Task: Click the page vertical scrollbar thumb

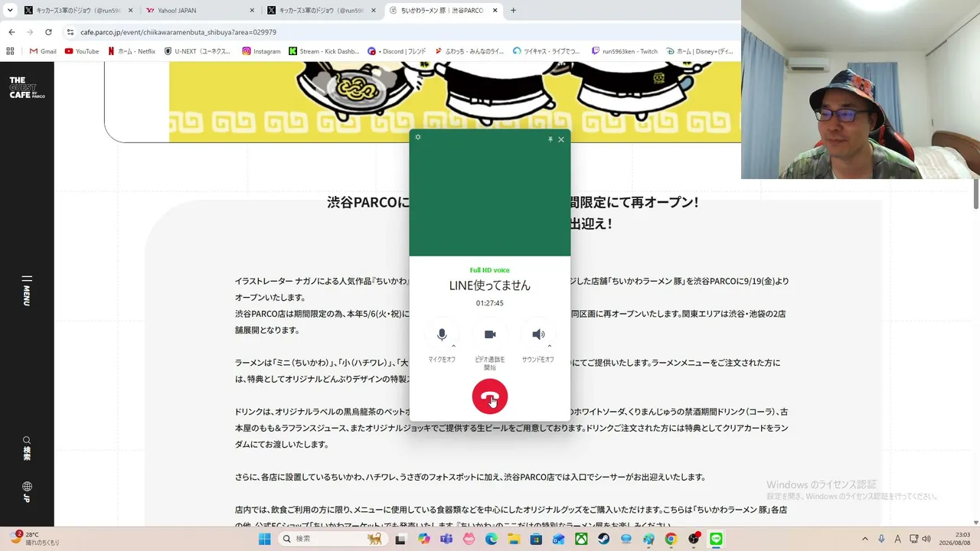Action: (x=975, y=194)
